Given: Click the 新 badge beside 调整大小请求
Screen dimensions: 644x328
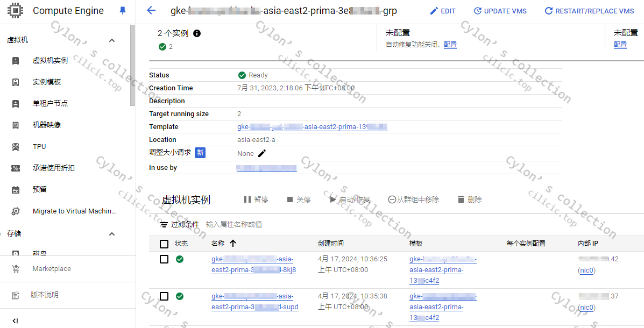Looking at the screenshot, I should coord(200,153).
